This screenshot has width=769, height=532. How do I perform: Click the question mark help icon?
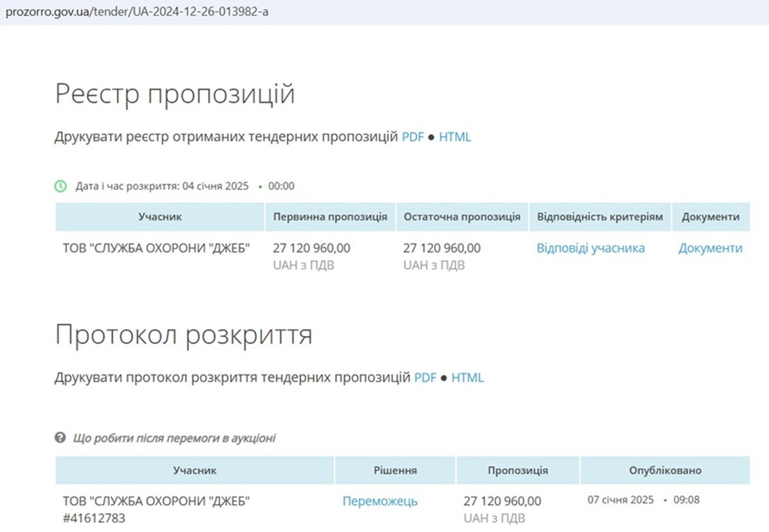coord(60,438)
